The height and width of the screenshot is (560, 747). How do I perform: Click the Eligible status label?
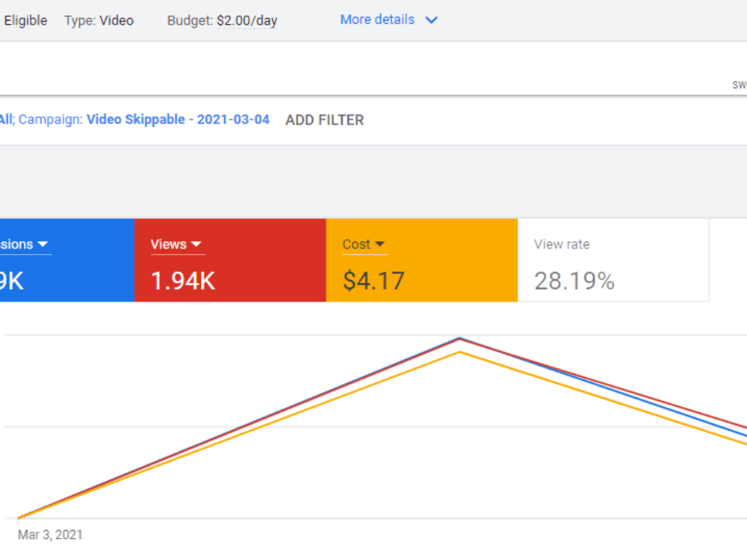[x=25, y=20]
